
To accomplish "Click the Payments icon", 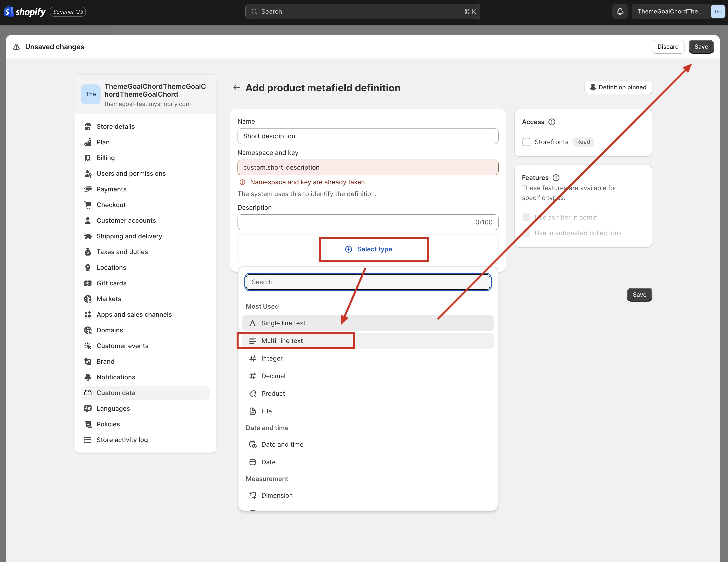I will [88, 189].
